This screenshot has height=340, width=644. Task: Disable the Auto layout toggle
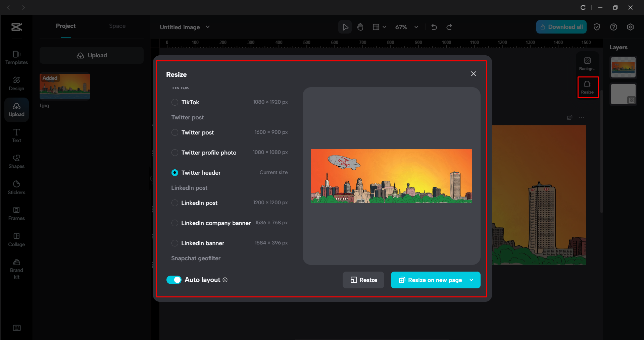(174, 280)
